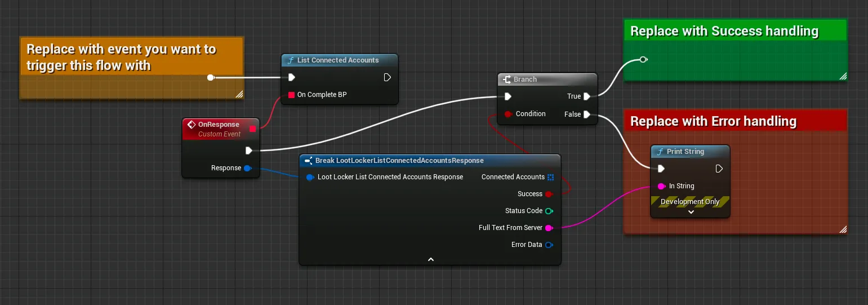Click the execution pin in the orange event comment
The image size is (868, 305).
(x=211, y=77)
